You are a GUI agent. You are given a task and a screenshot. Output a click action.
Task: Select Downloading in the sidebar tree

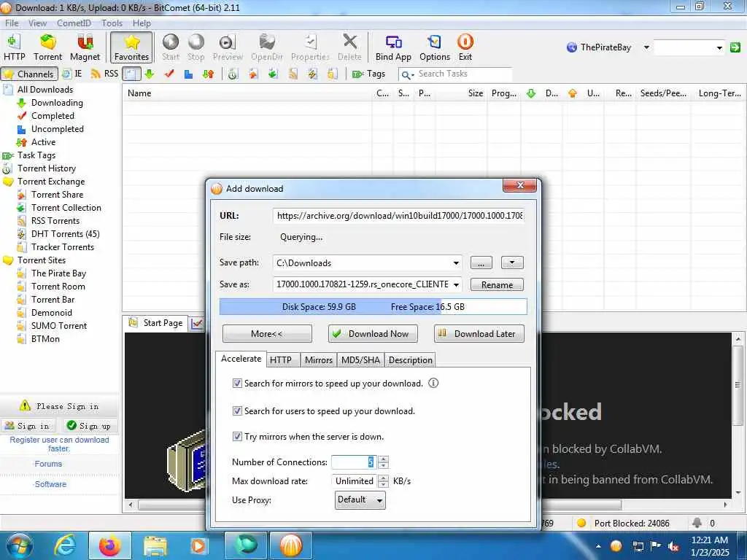point(57,102)
